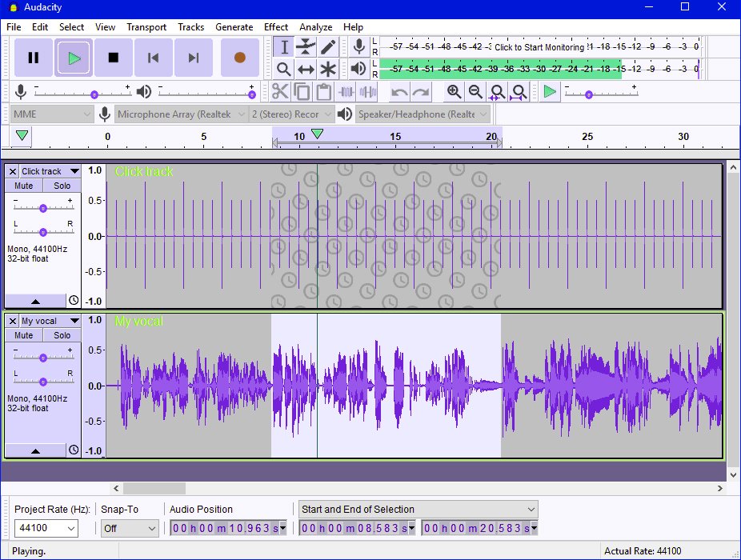Open the 2 (Stereo) recording channels dropdown

pos(291,114)
